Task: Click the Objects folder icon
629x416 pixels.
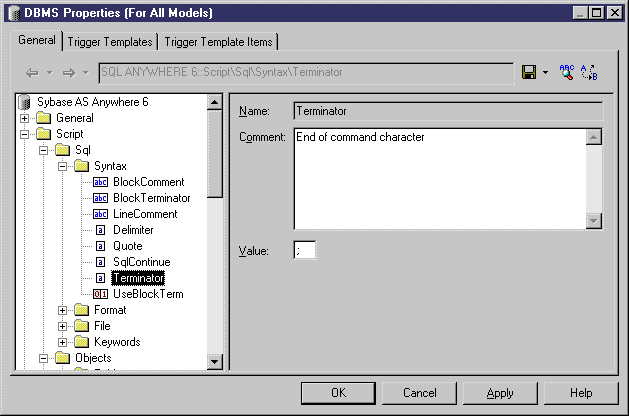Action: tap(63, 358)
